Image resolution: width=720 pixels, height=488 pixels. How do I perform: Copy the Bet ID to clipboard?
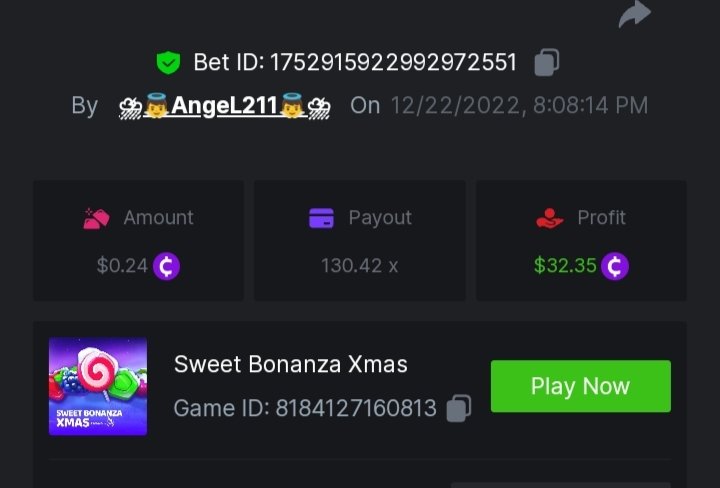[x=546, y=62]
